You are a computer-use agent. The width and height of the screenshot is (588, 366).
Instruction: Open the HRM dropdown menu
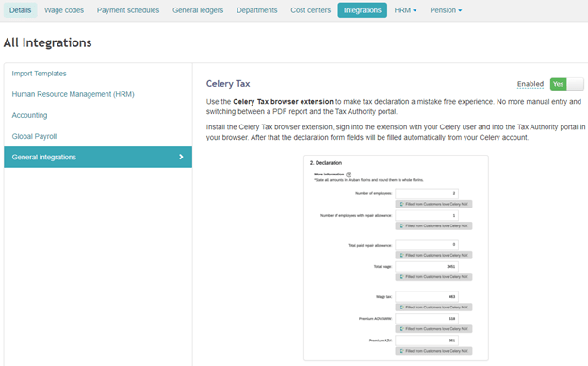[405, 10]
